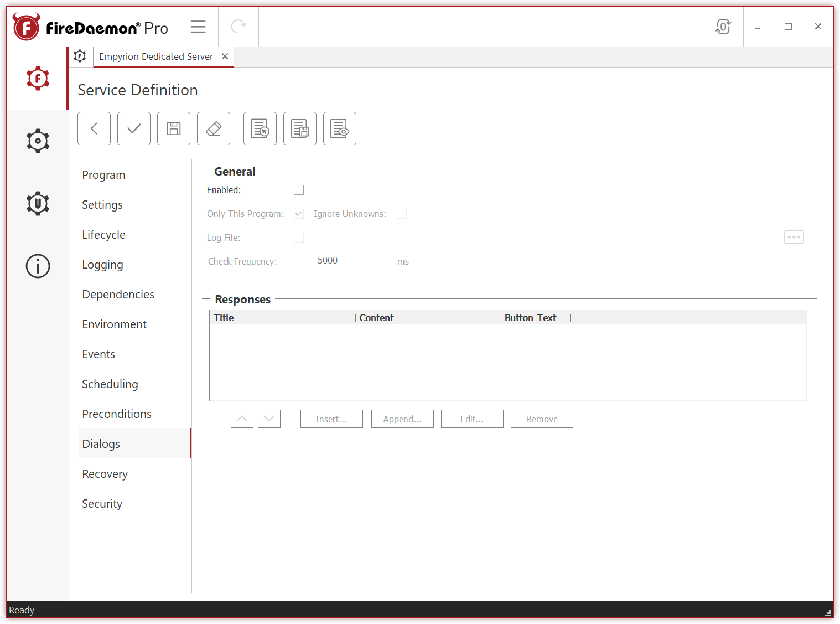Viewport: 840px width, 624px height.
Task: Toggle Only This Program checkbox
Action: coord(299,214)
